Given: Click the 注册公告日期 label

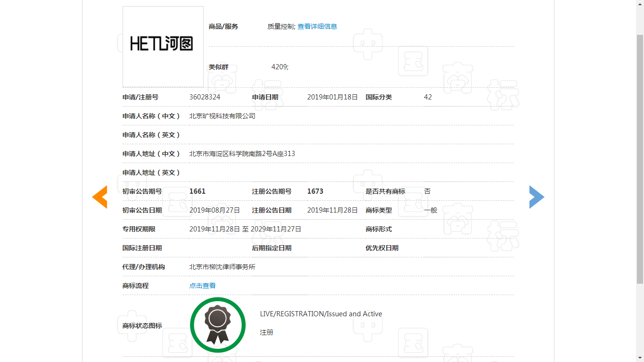Looking at the screenshot, I should click(272, 210).
